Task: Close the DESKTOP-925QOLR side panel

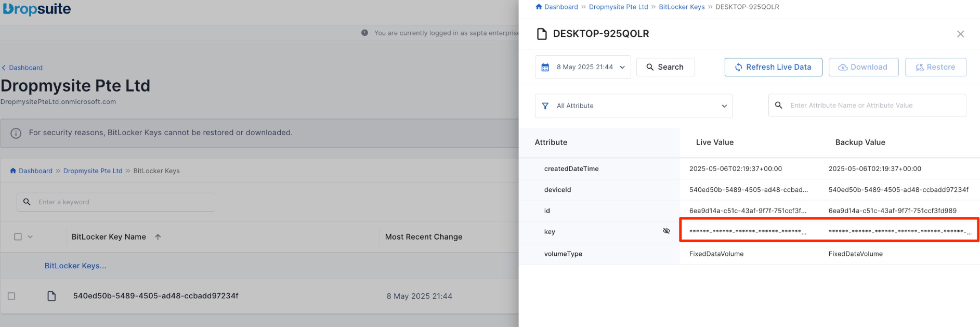Action: pos(960,34)
